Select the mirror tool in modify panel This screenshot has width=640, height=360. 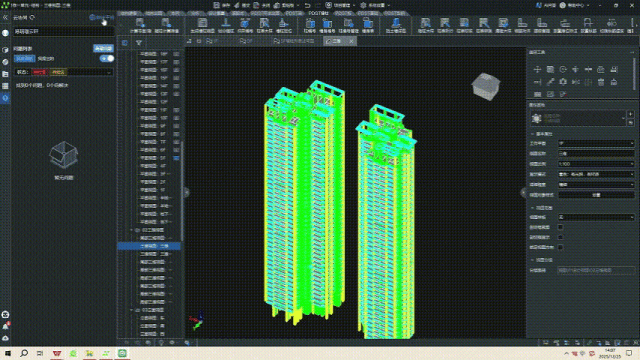pyautogui.click(x=576, y=82)
